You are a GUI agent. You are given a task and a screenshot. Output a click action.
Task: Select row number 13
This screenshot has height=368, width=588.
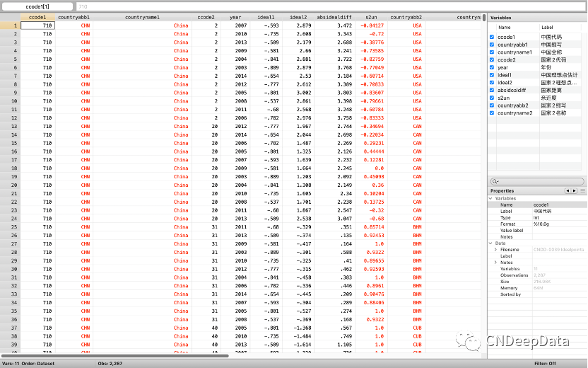(10, 126)
